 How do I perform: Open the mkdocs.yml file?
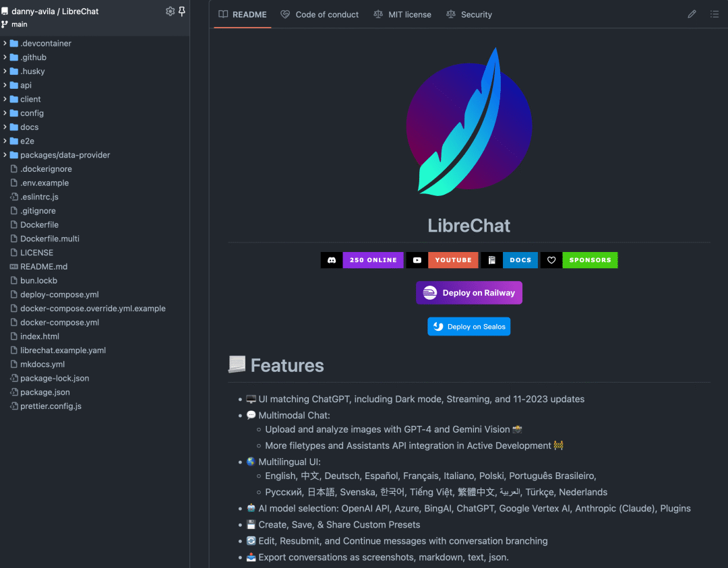coord(42,365)
